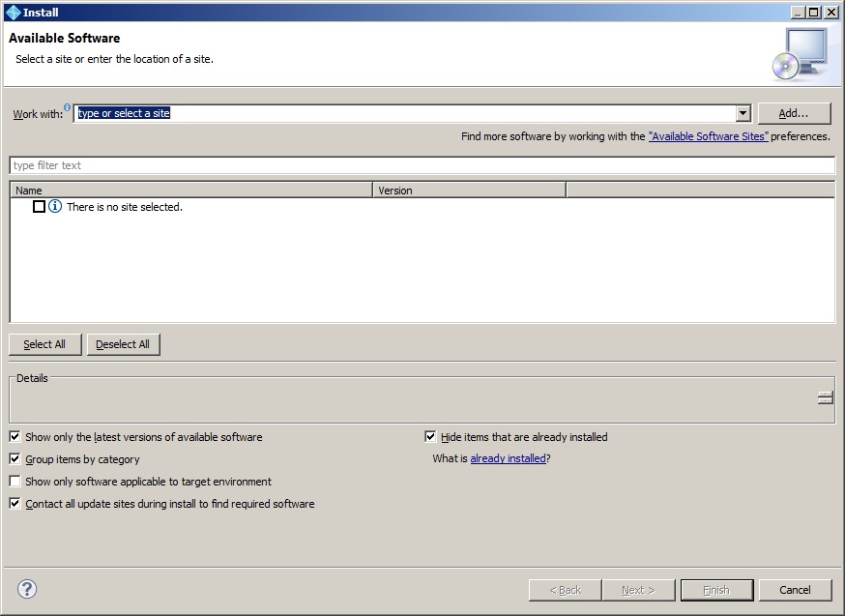Viewport: 845px width, 616px height.
Task: Click the maximize icon next to Details pane
Action: pyautogui.click(x=825, y=396)
